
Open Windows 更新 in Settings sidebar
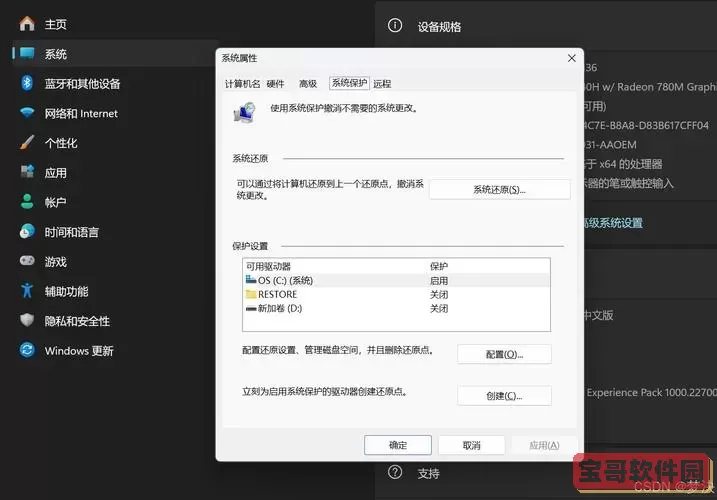79,350
